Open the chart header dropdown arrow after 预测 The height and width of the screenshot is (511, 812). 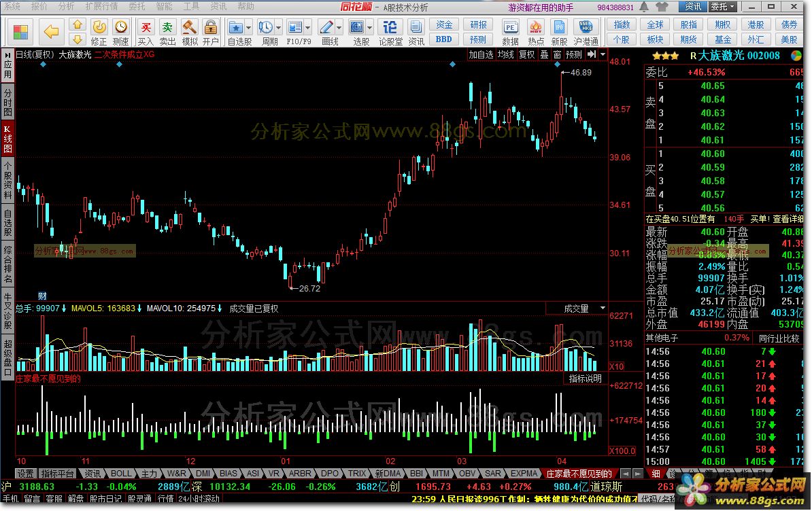coord(603,54)
